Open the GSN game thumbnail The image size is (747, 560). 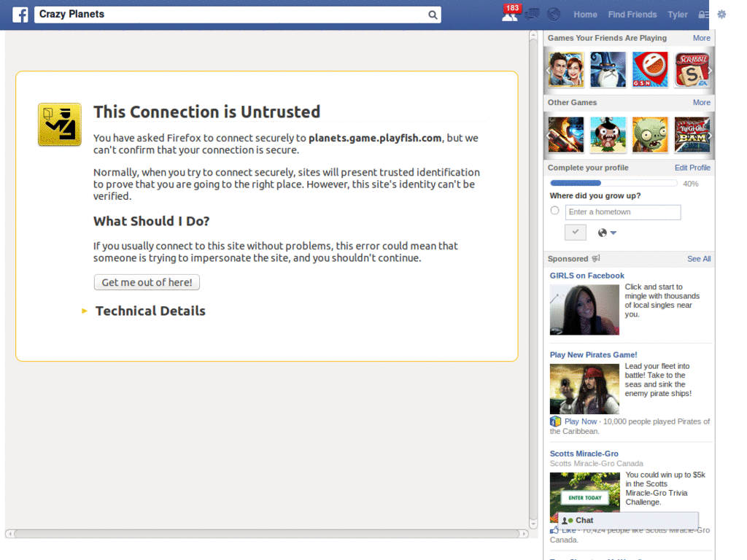point(650,69)
